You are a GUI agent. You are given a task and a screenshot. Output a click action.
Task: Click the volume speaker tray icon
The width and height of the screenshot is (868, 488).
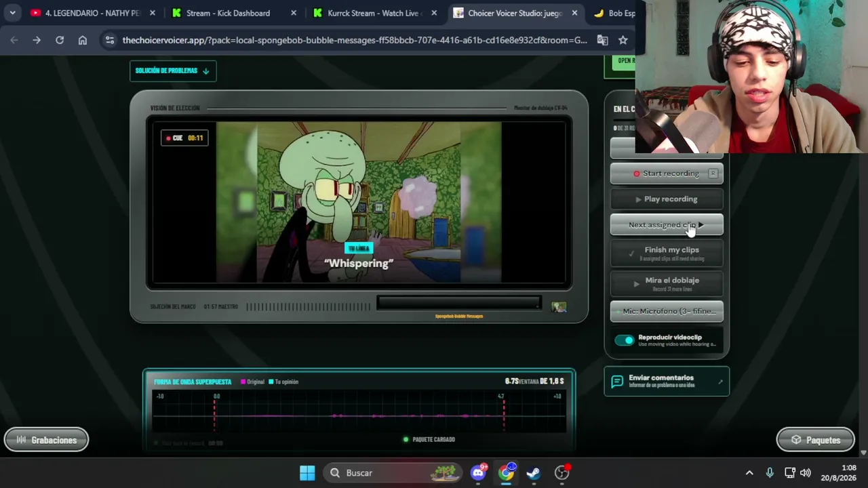(x=806, y=472)
